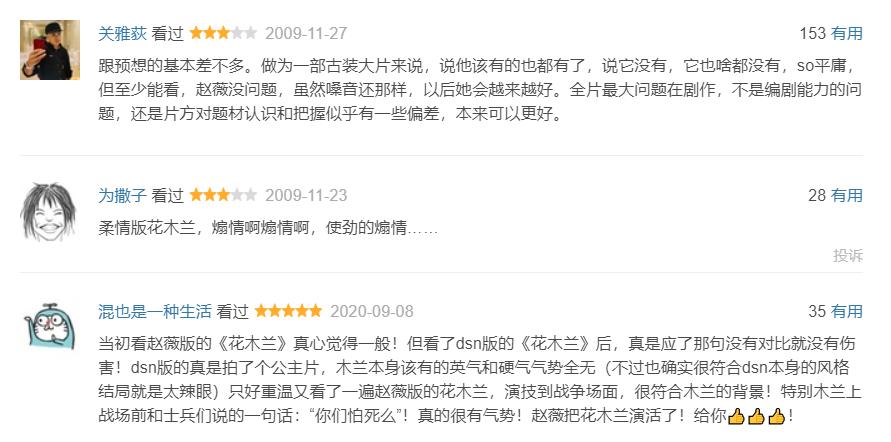Click the star rating next to 为撒子

pyautogui.click(x=223, y=195)
